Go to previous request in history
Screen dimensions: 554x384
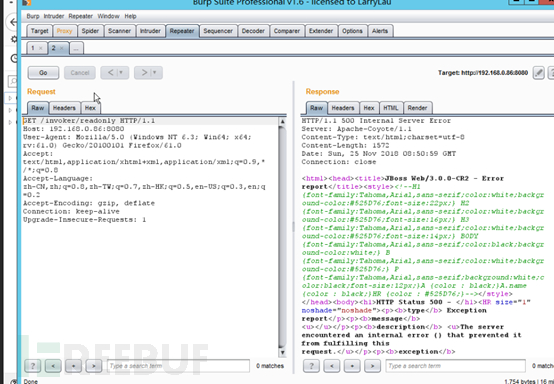pos(110,73)
